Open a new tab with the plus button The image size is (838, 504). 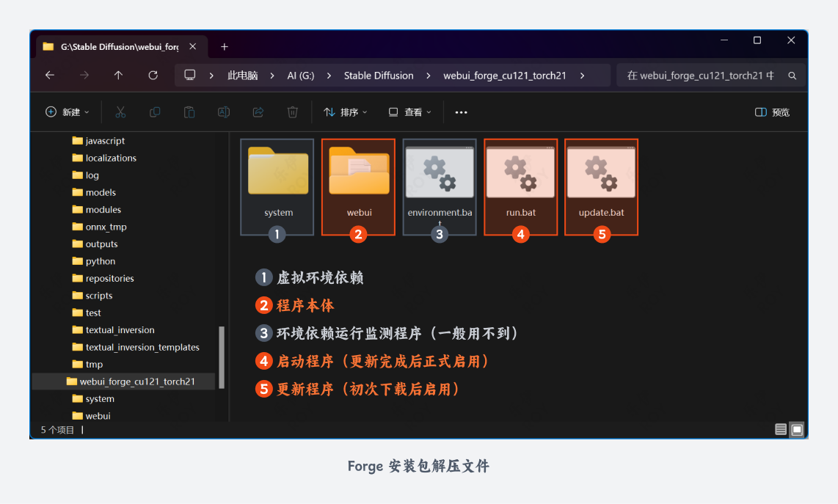(x=225, y=46)
